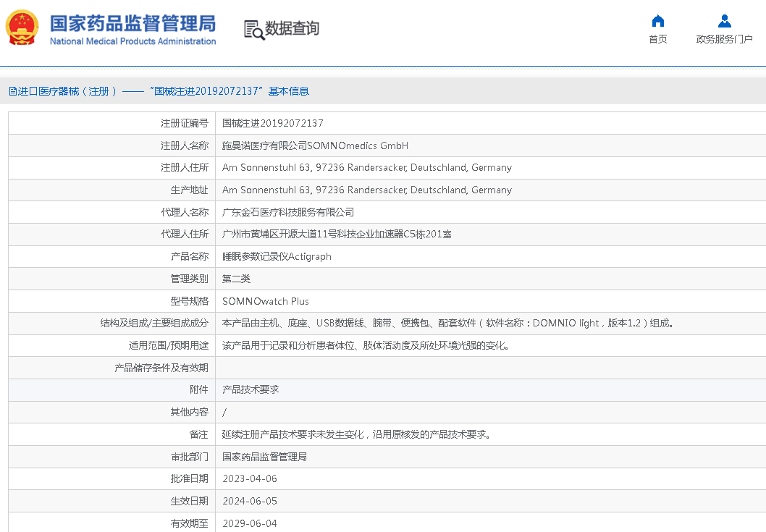Image resolution: width=766 pixels, height=532 pixels.
Task: Click the document icon before 进口医疗器械
Action: (x=13, y=91)
